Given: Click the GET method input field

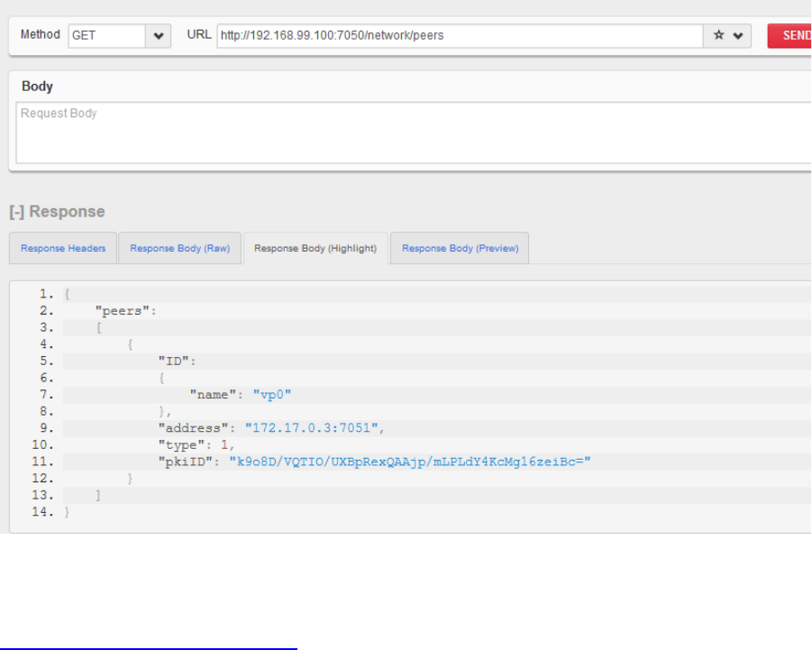Looking at the screenshot, I should pos(106,36).
